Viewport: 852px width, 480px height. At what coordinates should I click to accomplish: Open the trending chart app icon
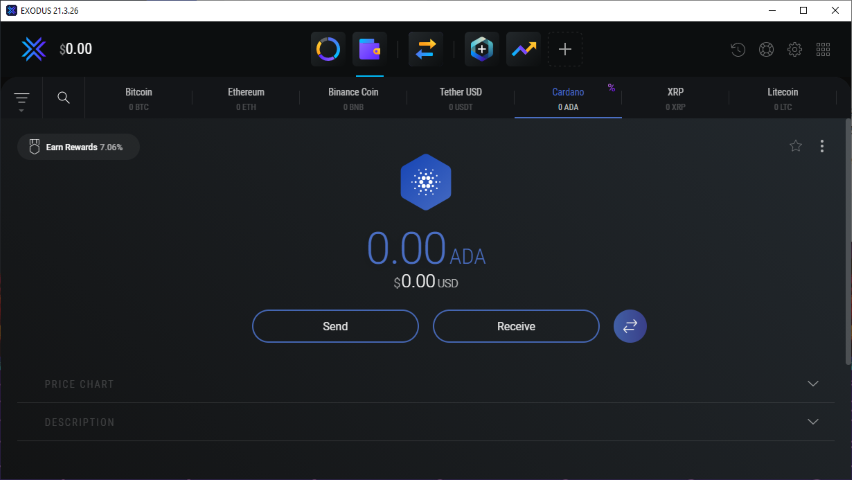pyautogui.click(x=523, y=48)
